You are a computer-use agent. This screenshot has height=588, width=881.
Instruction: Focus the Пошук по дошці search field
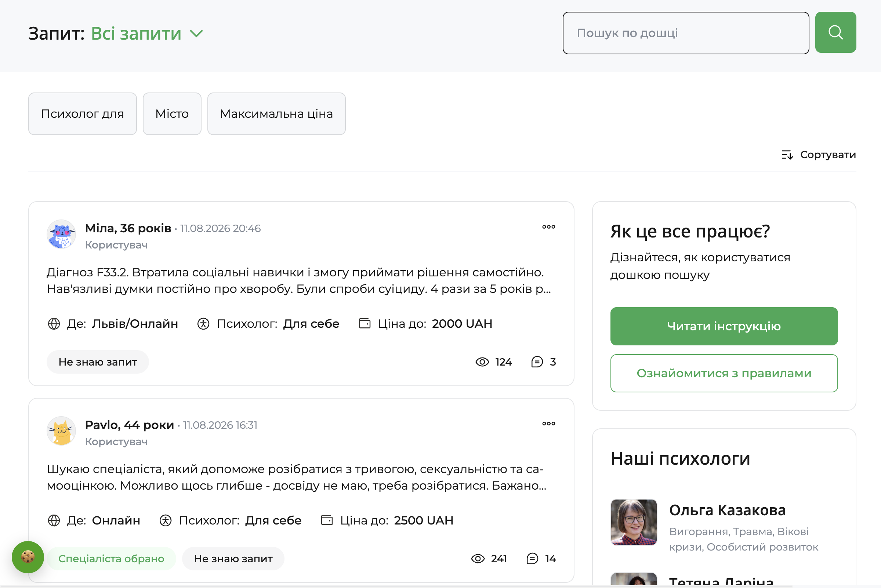coord(685,33)
